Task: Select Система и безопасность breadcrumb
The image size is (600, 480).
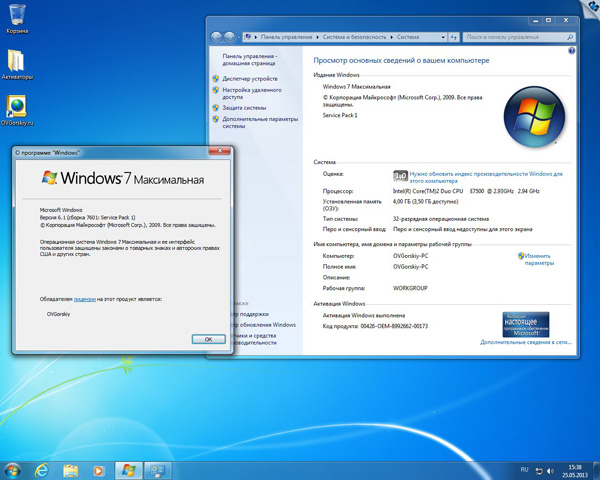Action: (x=354, y=37)
